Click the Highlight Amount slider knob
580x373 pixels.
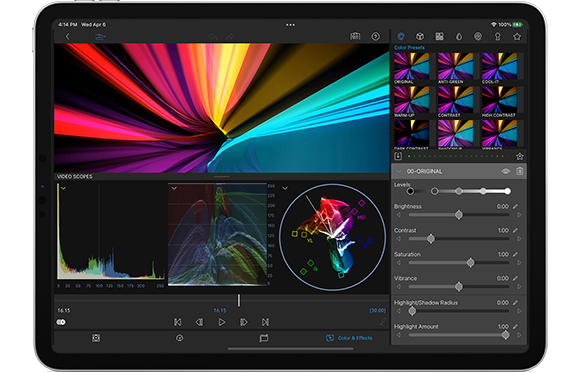coord(505,335)
